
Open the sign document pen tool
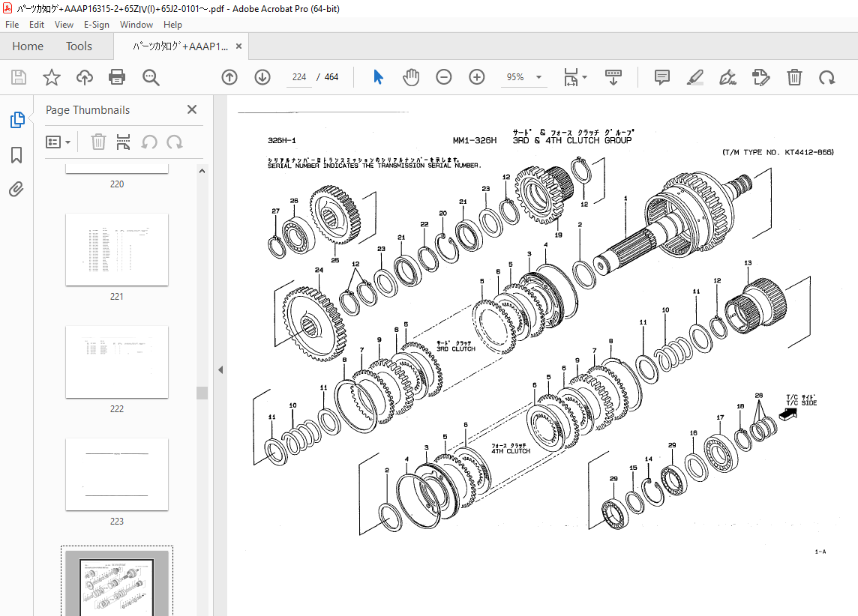click(x=727, y=77)
